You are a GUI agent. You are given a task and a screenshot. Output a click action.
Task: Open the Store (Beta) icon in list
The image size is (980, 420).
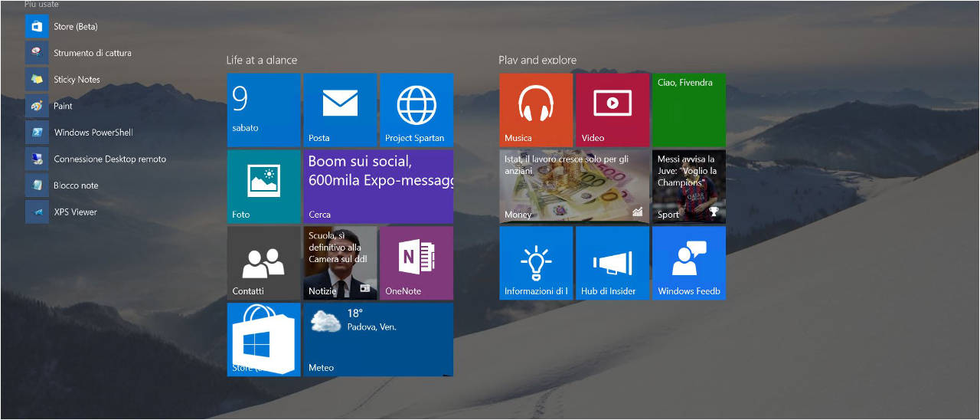(x=37, y=26)
